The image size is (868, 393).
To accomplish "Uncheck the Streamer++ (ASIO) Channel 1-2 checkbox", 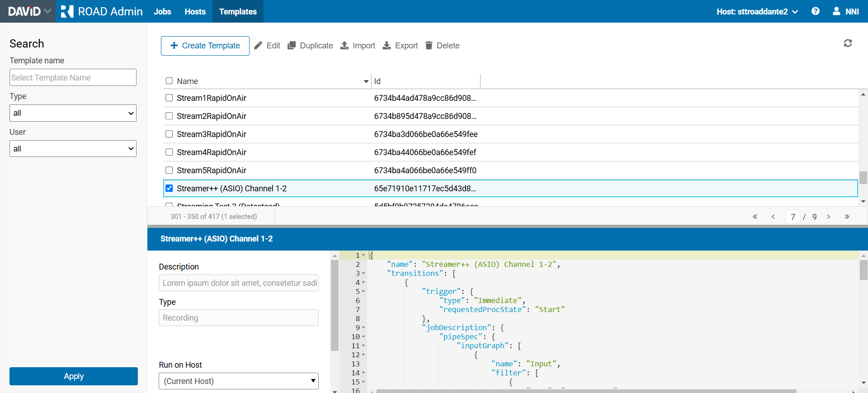I will (169, 189).
